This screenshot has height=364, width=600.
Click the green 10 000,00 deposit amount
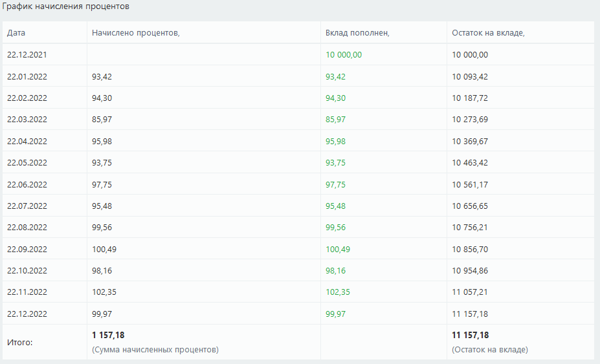[x=344, y=55]
